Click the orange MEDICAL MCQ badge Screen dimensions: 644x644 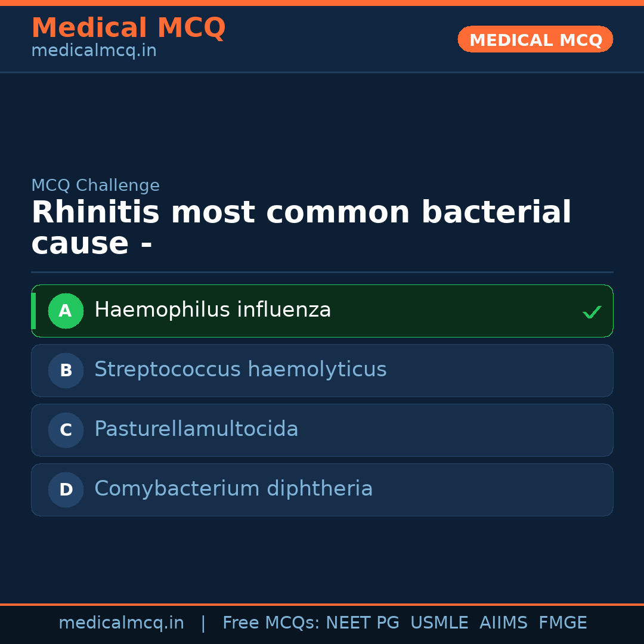535,39
